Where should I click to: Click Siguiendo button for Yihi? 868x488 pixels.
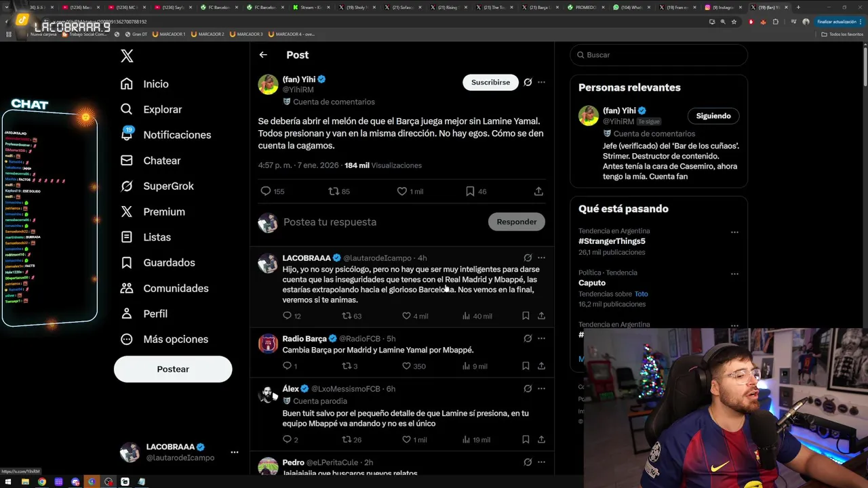713,116
